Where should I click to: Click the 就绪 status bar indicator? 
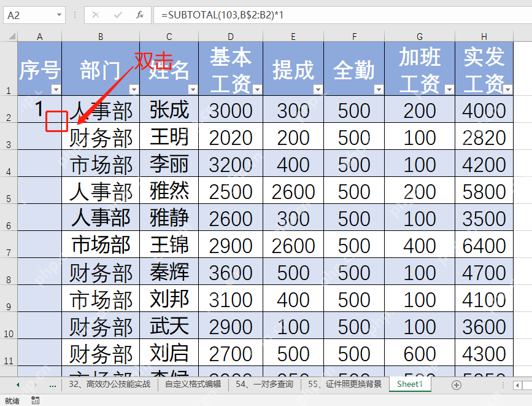12,401
